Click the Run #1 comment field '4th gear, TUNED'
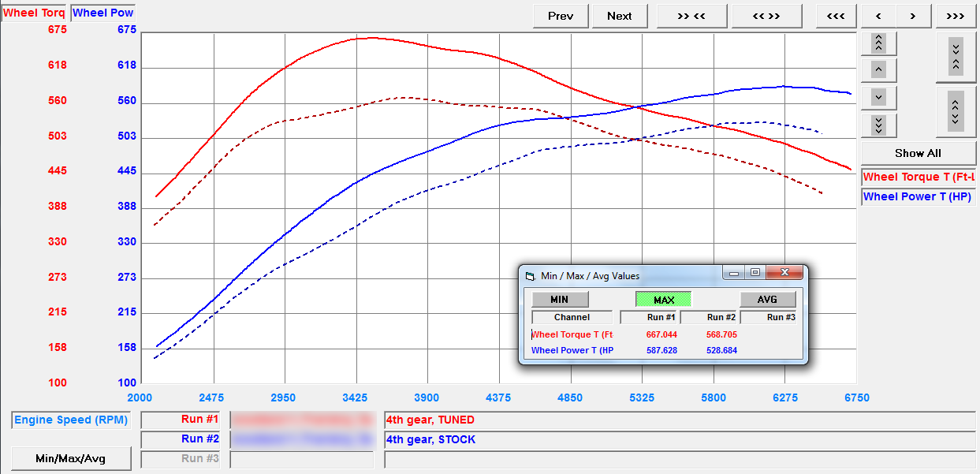 678,420
